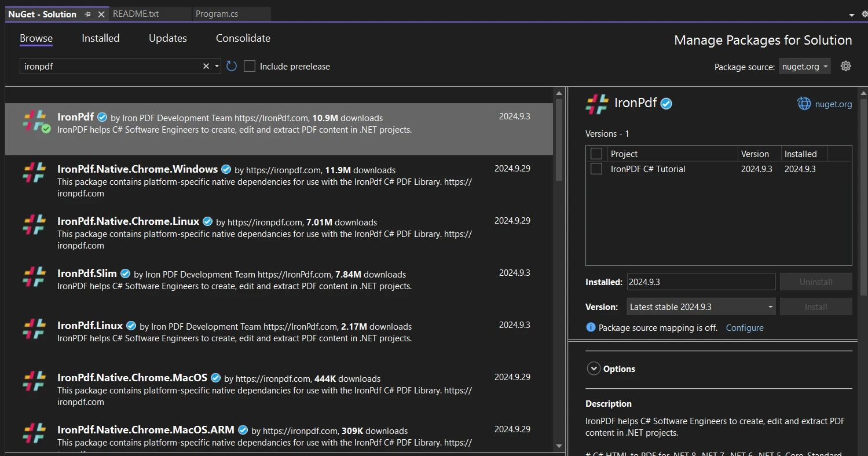Select the IronPdf.Linux package name
The height and width of the screenshot is (456, 868).
click(90, 325)
